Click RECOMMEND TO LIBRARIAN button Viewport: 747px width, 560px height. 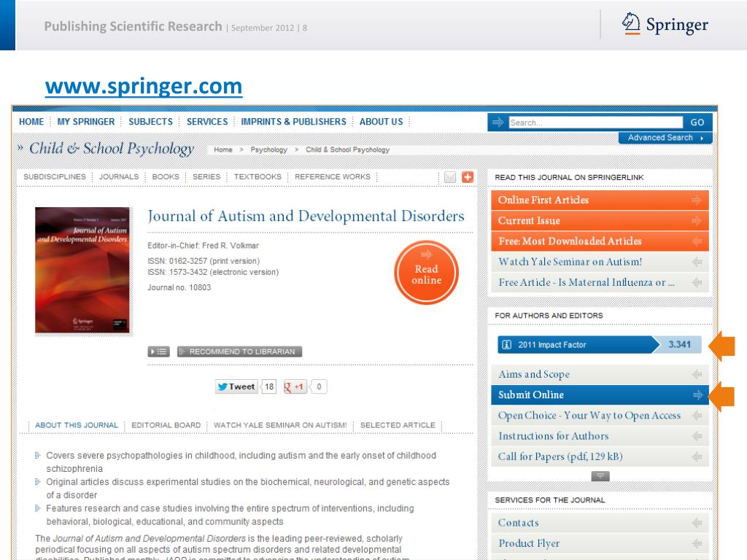click(x=239, y=352)
